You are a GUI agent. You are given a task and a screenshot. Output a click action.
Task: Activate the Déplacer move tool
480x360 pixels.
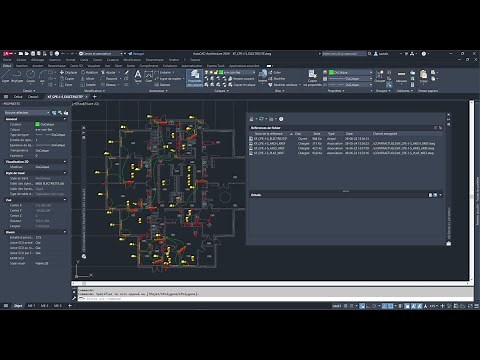68,72
